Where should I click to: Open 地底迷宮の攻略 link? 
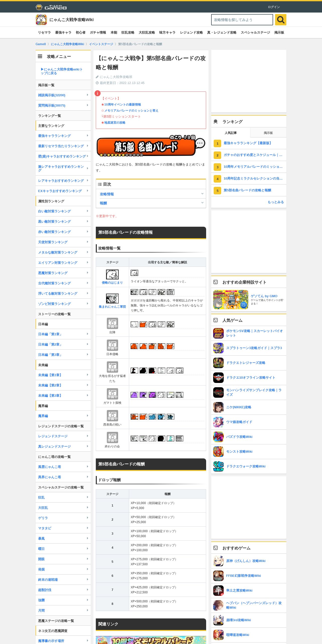tap(115, 123)
